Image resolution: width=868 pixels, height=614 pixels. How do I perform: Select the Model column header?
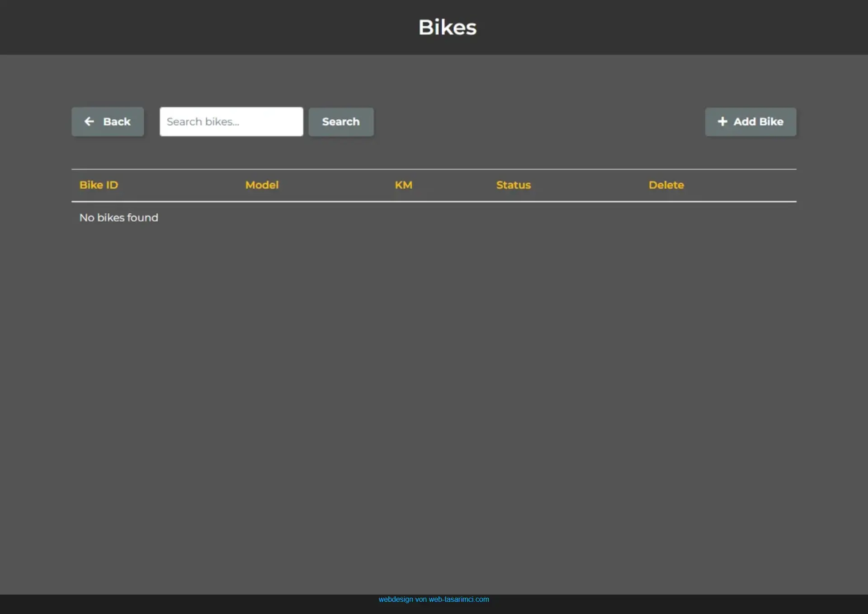[262, 185]
